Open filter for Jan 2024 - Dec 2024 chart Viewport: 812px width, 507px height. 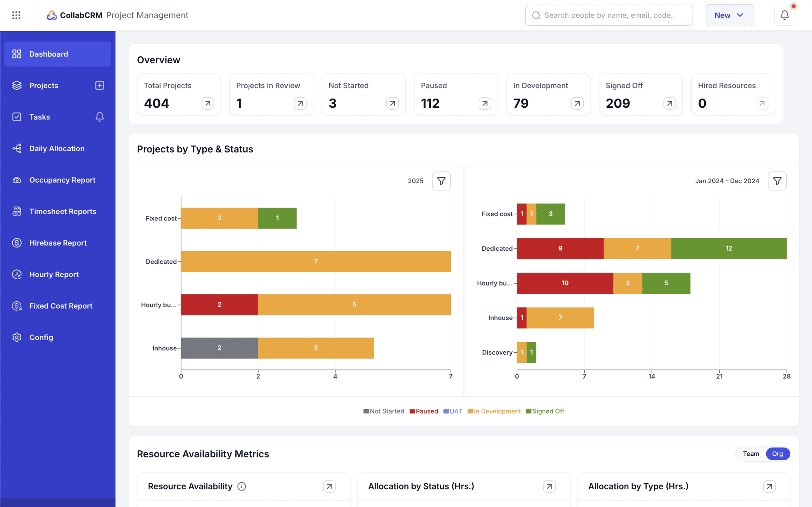click(777, 181)
